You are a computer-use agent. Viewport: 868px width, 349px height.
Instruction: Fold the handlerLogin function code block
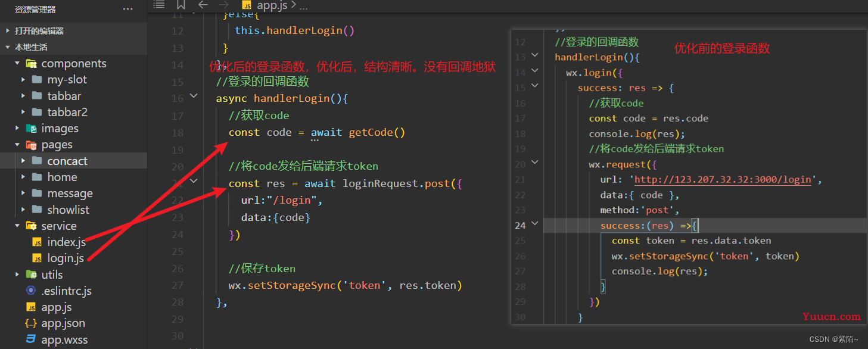pyautogui.click(x=193, y=95)
